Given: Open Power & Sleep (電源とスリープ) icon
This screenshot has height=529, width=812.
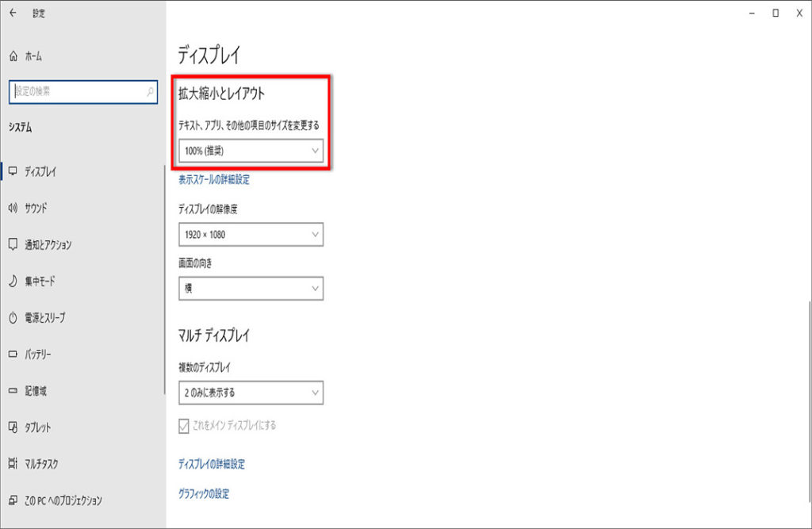Looking at the screenshot, I should pos(13,317).
